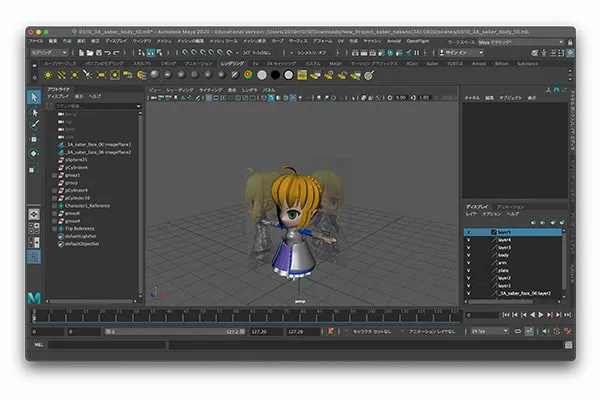
Task: Click the four-view layout icon
Action: 34,228
